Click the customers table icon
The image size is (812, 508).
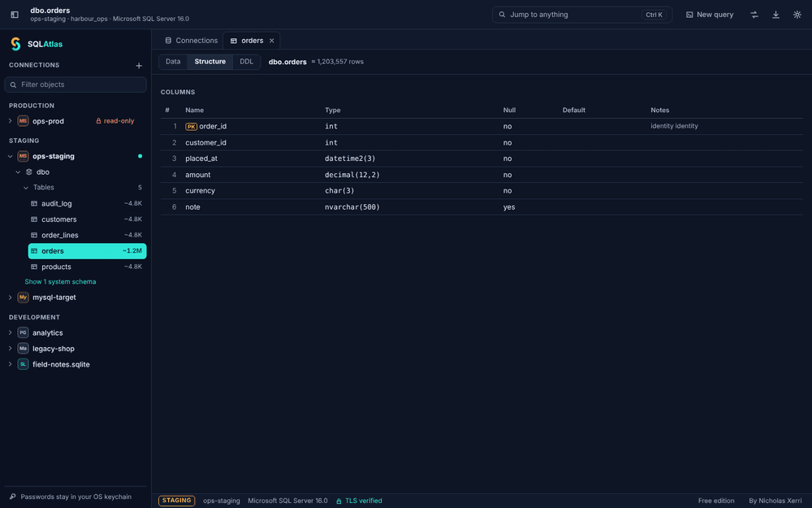[34, 219]
